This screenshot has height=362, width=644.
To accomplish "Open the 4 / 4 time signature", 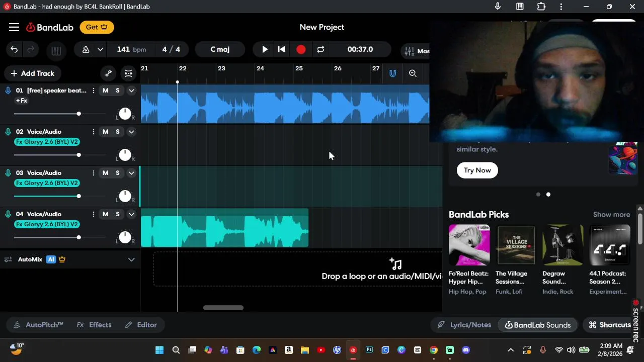I will point(171,49).
